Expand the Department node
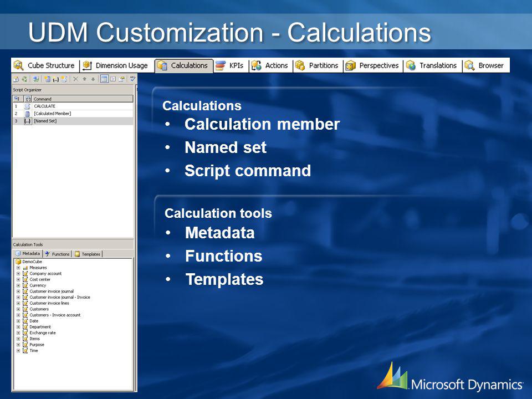This screenshot has height=399, width=532. (18, 327)
